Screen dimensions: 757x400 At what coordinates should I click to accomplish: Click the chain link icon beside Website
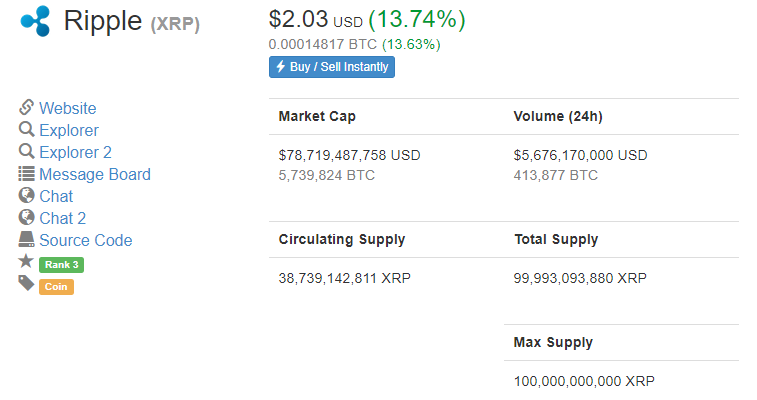[x=26, y=107]
